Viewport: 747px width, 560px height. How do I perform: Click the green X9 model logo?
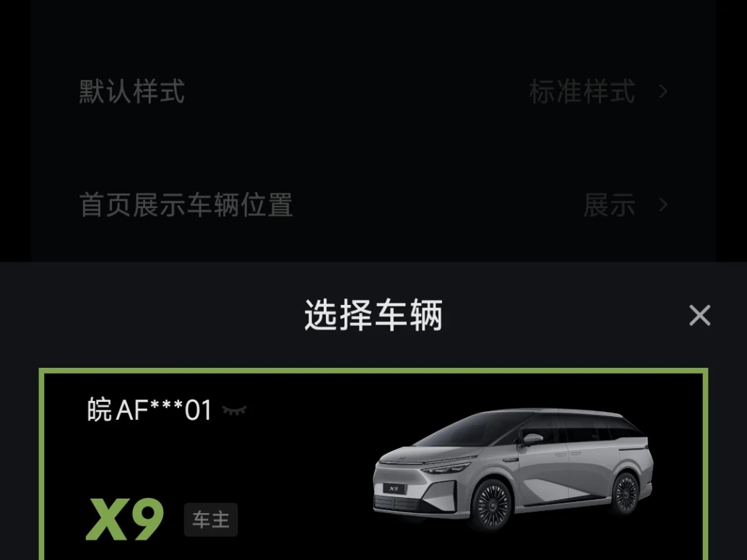[125, 519]
